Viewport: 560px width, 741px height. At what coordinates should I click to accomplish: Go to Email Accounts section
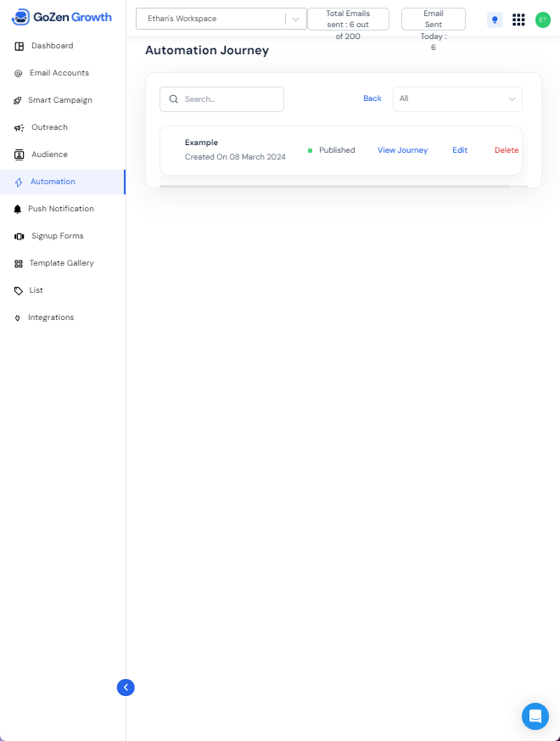click(59, 73)
